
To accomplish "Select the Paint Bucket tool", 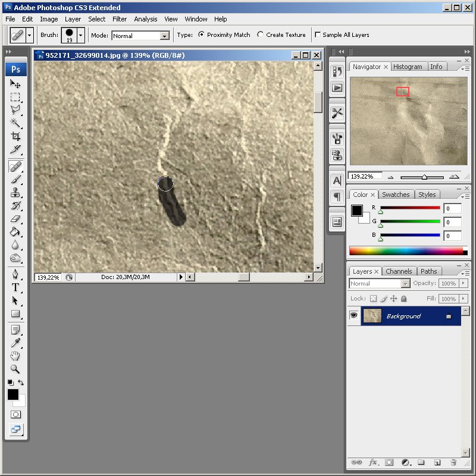I will pyautogui.click(x=15, y=232).
